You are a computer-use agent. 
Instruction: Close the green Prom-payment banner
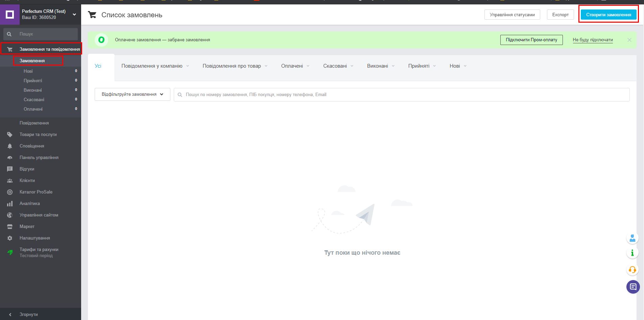[x=629, y=40]
